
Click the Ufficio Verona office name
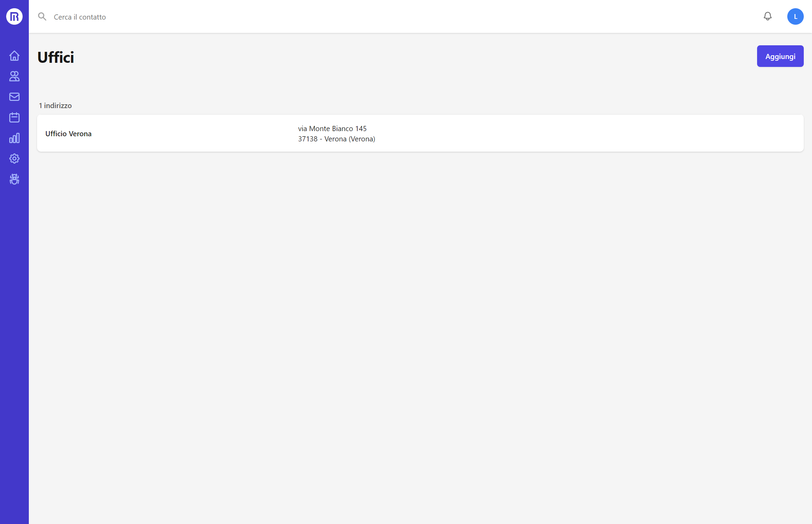pos(68,133)
